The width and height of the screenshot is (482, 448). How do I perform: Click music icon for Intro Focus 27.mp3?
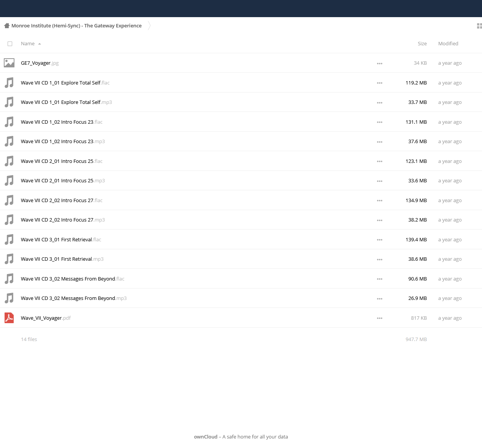(9, 220)
